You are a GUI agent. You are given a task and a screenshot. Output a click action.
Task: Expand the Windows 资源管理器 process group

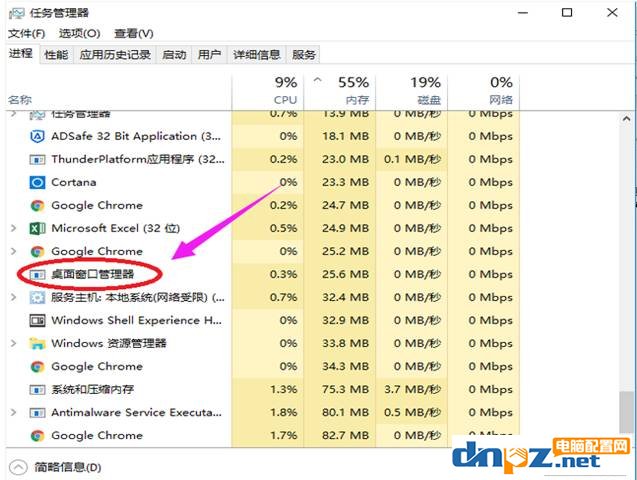click(x=13, y=344)
